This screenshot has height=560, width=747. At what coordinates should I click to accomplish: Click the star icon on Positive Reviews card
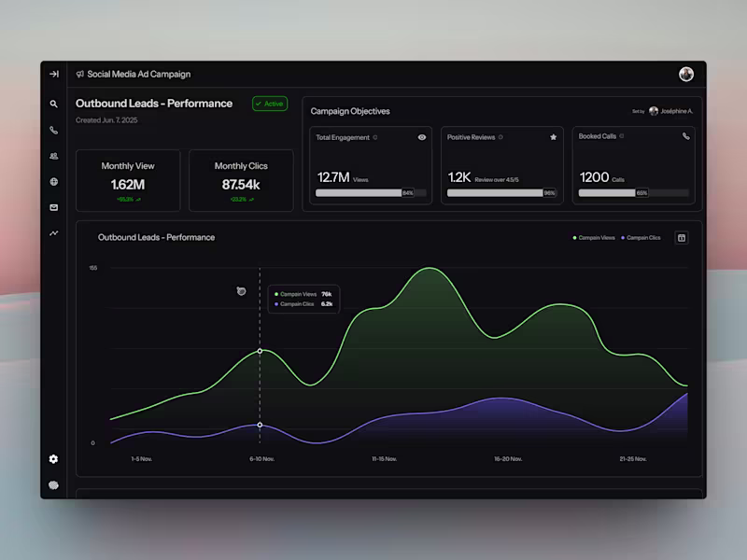pyautogui.click(x=554, y=137)
